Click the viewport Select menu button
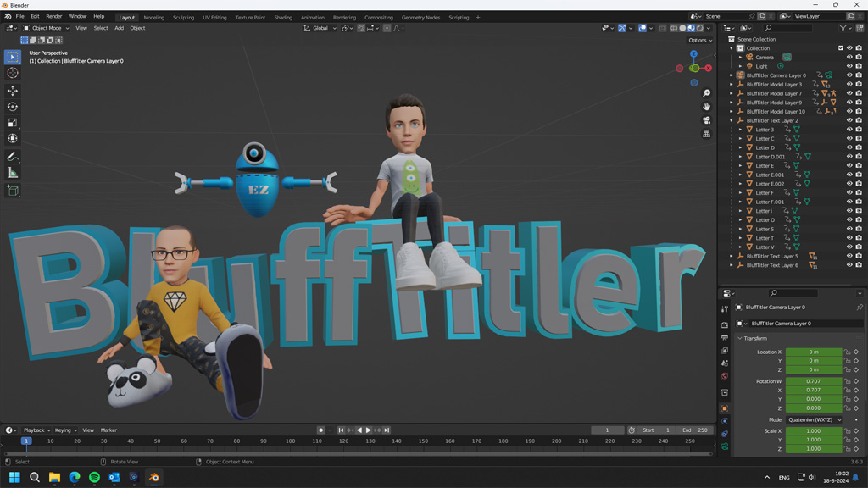Image resolution: width=868 pixels, height=488 pixels. pyautogui.click(x=101, y=28)
